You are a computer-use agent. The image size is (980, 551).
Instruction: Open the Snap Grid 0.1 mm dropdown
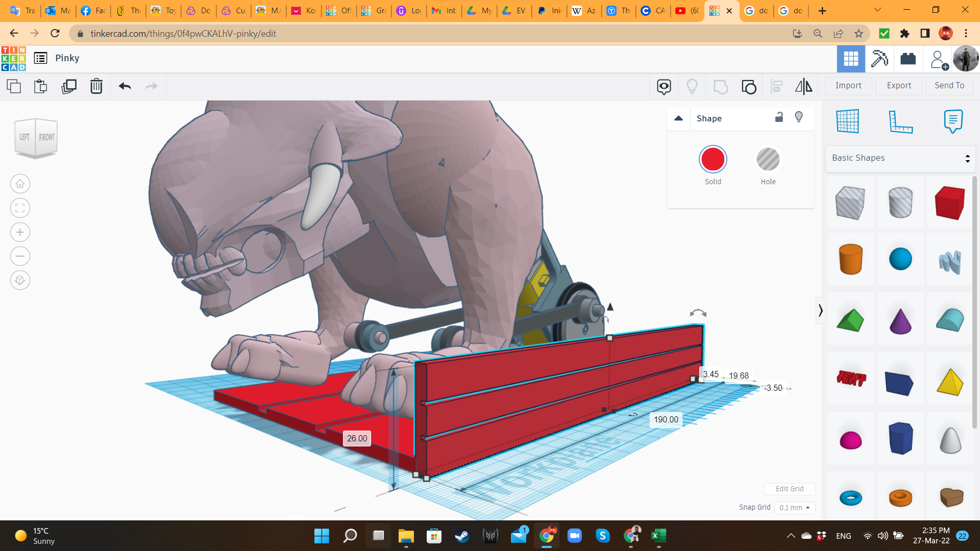(x=794, y=508)
